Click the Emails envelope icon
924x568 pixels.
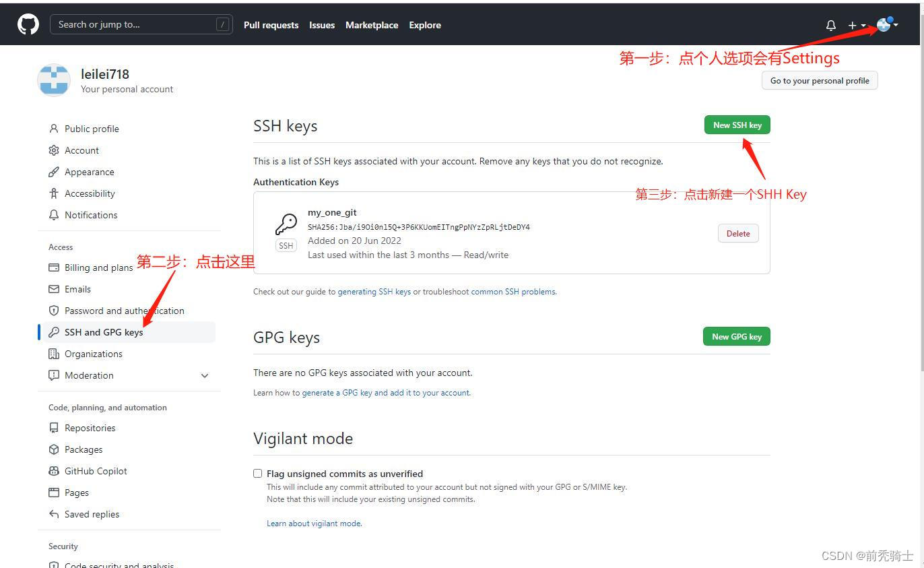54,289
